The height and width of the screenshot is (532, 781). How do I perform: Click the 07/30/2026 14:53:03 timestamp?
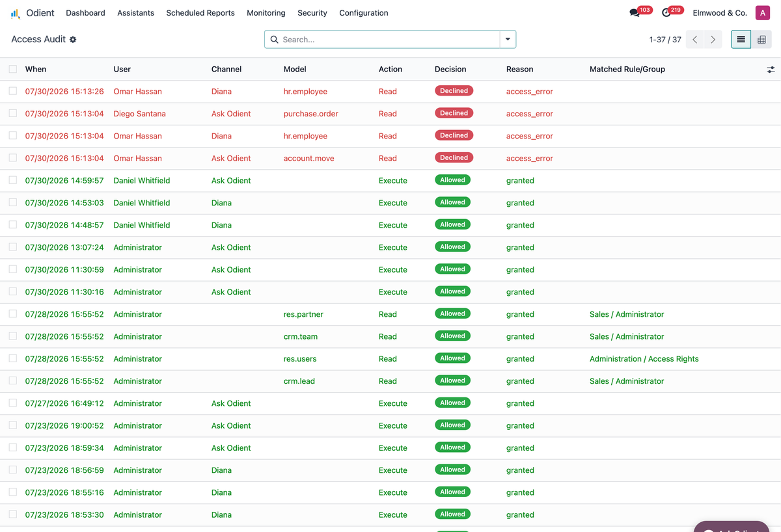click(x=64, y=203)
